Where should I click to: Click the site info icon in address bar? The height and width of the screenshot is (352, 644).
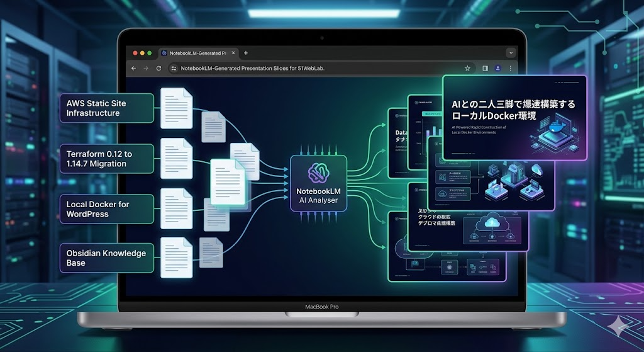pyautogui.click(x=174, y=68)
